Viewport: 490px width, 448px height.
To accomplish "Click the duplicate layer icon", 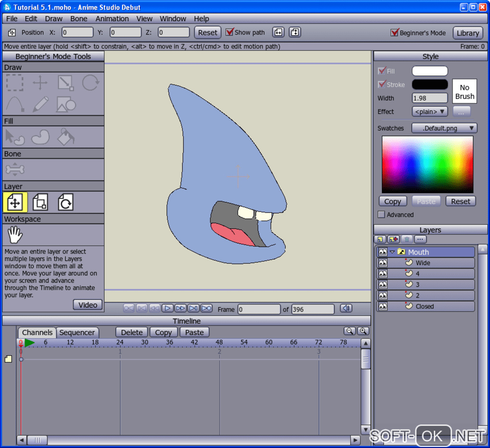I will tap(393, 239).
